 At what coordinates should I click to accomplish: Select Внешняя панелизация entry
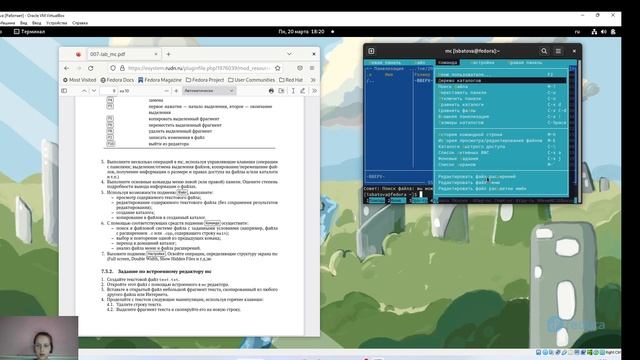pos(502,117)
